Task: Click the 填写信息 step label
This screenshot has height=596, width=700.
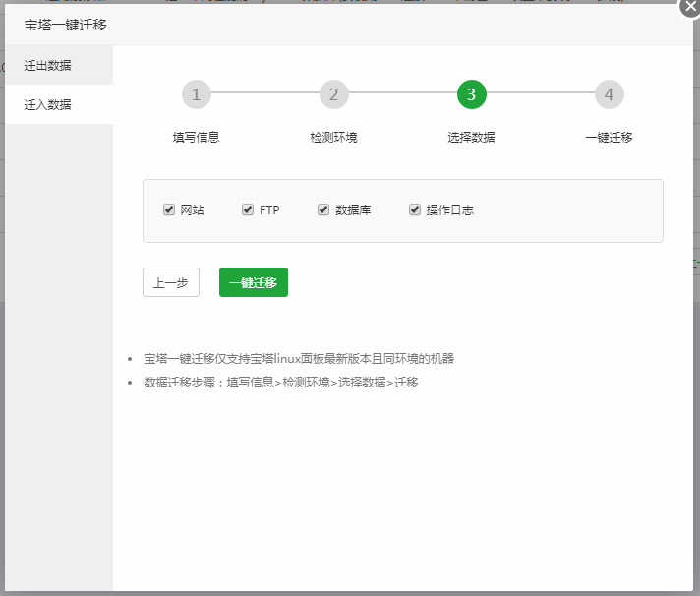Action: 197,137
